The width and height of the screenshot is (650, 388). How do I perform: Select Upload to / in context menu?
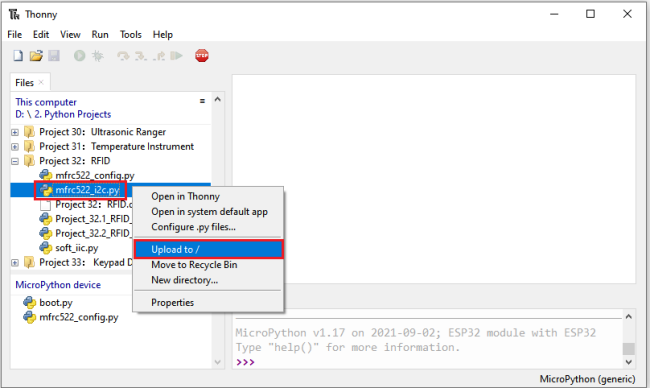click(209, 249)
